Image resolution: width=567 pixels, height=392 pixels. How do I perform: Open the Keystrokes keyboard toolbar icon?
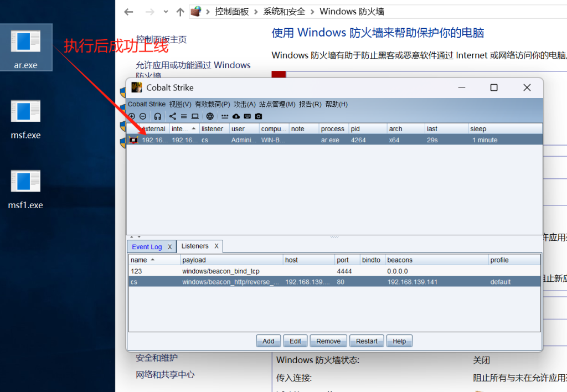point(248,116)
